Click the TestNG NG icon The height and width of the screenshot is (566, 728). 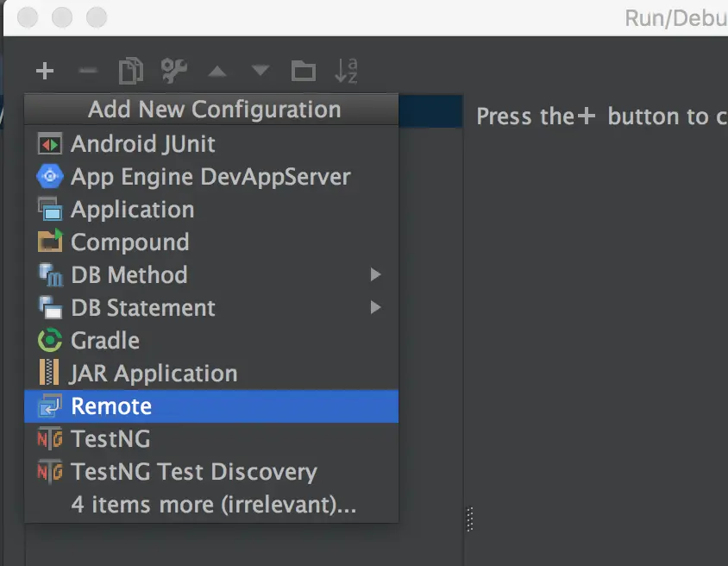[x=50, y=438]
